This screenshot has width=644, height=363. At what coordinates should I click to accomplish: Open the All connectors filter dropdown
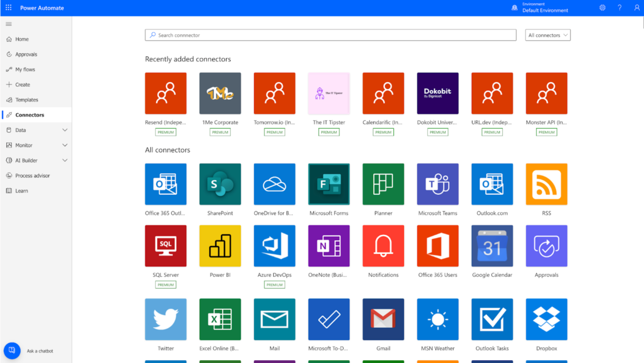coord(548,35)
